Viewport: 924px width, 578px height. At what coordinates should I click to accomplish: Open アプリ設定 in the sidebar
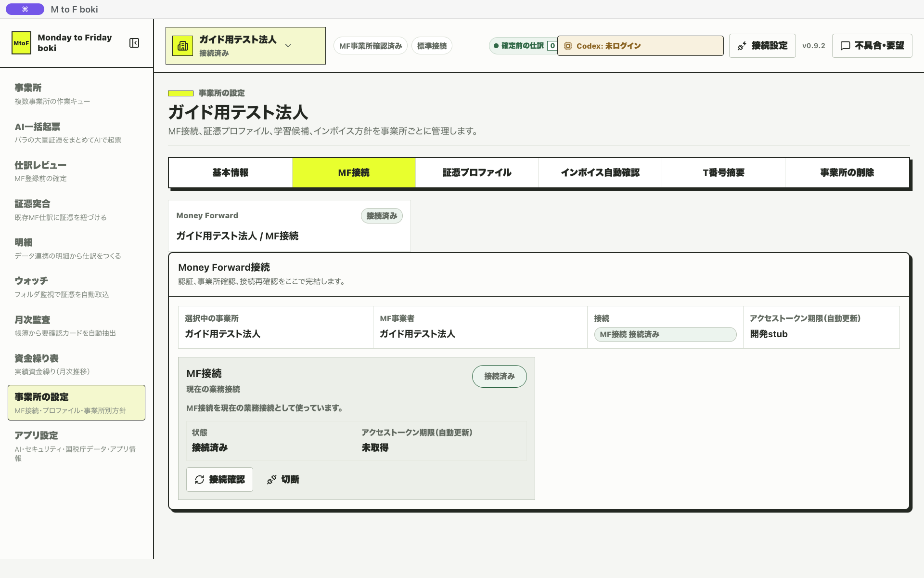click(x=77, y=446)
